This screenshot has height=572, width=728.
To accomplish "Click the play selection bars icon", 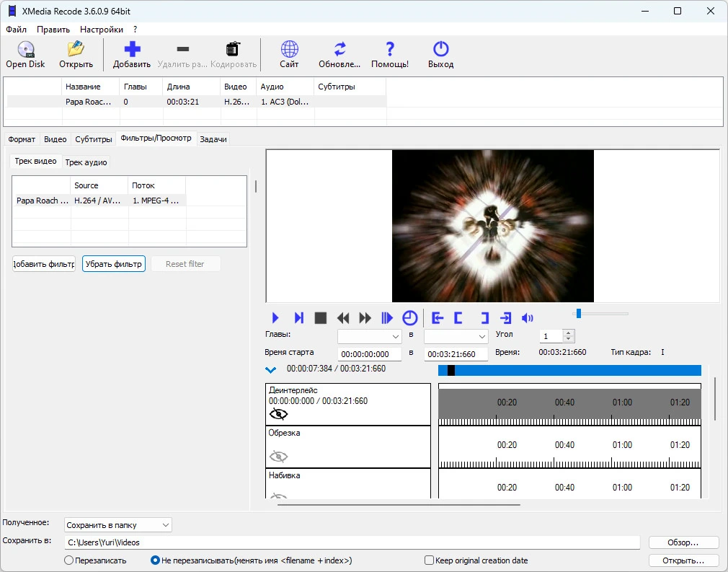I will 387,318.
